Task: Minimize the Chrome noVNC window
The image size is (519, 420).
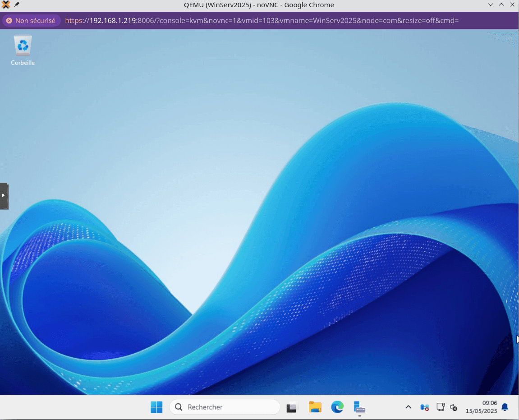Action: [x=491, y=5]
